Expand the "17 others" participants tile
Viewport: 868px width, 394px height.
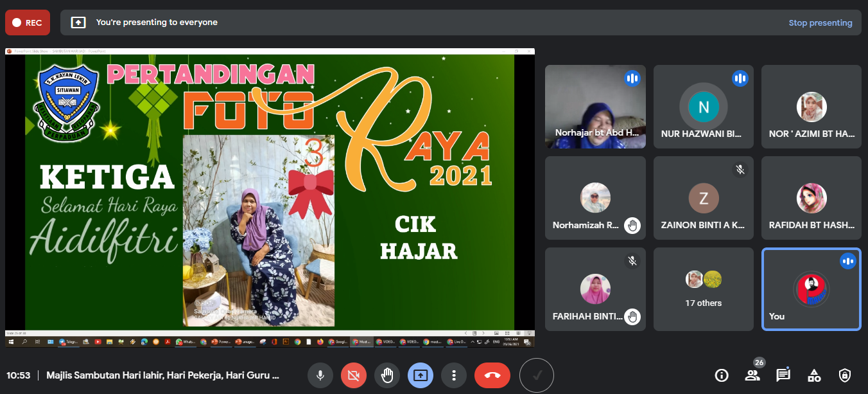(703, 289)
